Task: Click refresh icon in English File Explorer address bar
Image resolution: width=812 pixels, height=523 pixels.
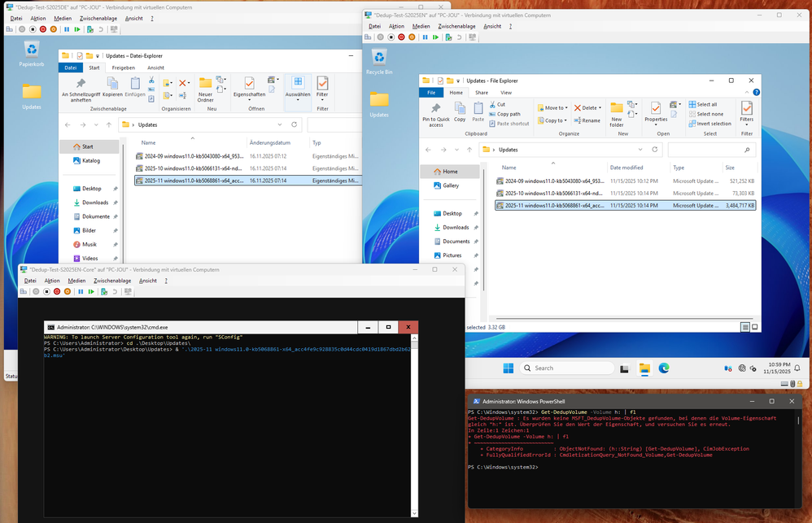Action: (x=655, y=150)
